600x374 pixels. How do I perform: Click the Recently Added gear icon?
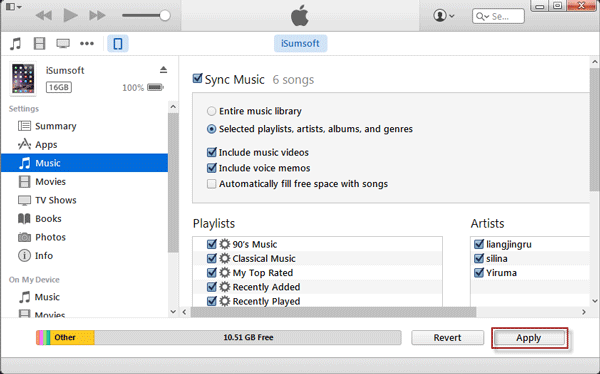pyautogui.click(x=225, y=287)
